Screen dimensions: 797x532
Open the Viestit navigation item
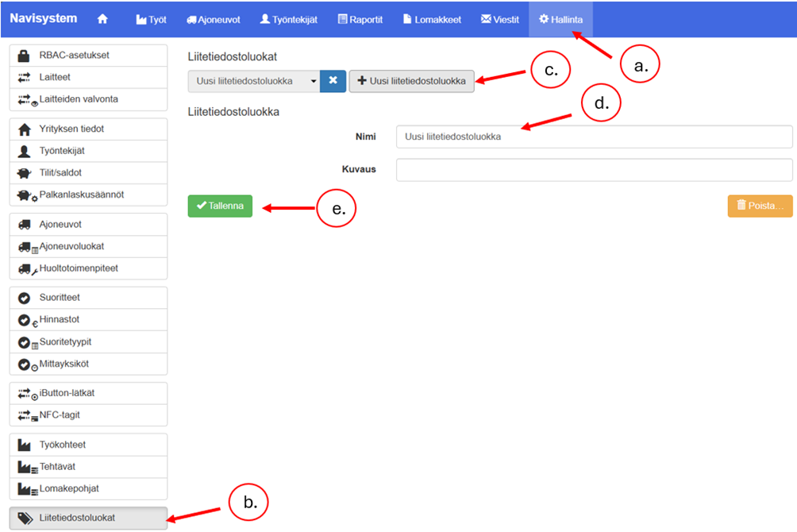pos(499,19)
